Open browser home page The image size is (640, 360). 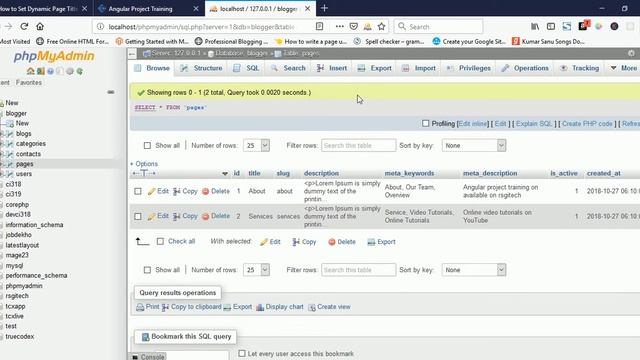tap(40, 27)
